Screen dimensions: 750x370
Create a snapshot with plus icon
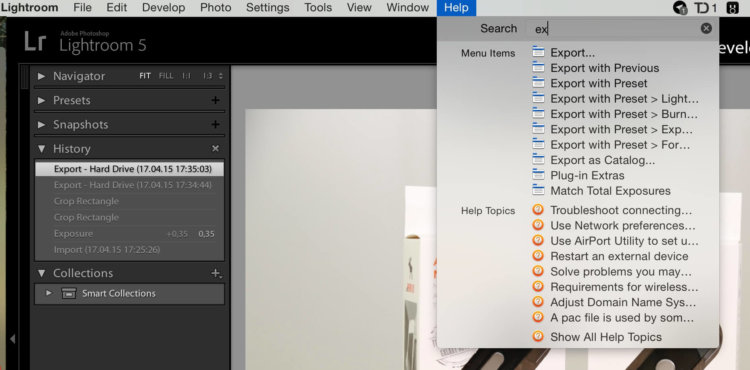[216, 124]
